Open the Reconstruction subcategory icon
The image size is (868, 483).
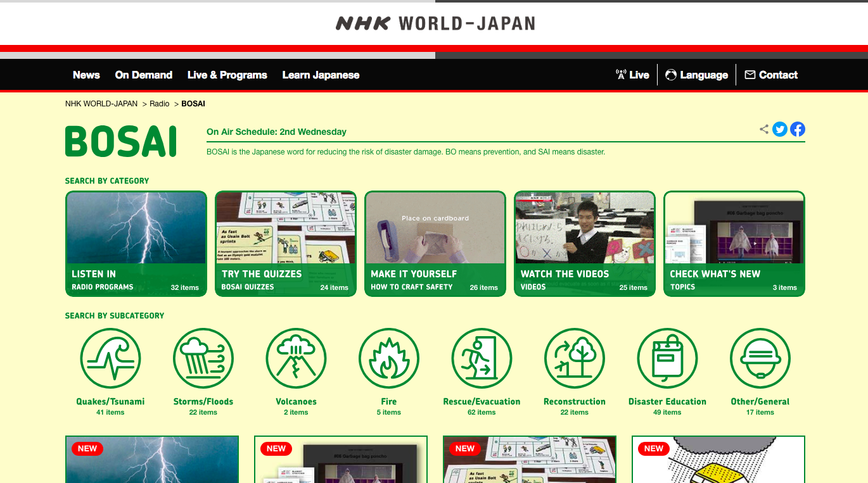point(575,358)
